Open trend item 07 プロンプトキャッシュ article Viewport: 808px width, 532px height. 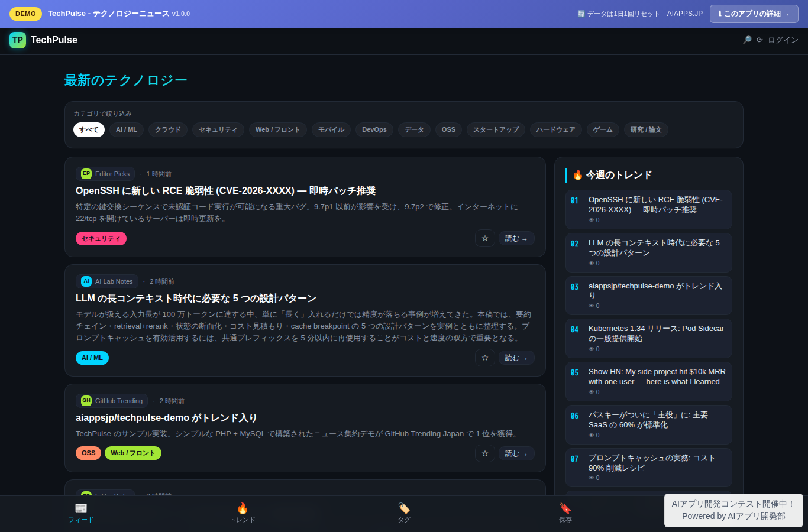click(649, 468)
